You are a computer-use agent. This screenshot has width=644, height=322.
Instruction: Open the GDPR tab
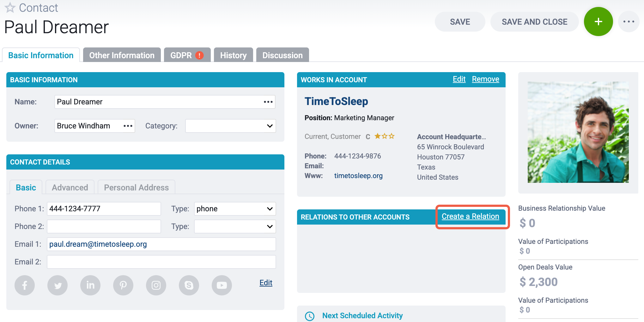coord(187,55)
